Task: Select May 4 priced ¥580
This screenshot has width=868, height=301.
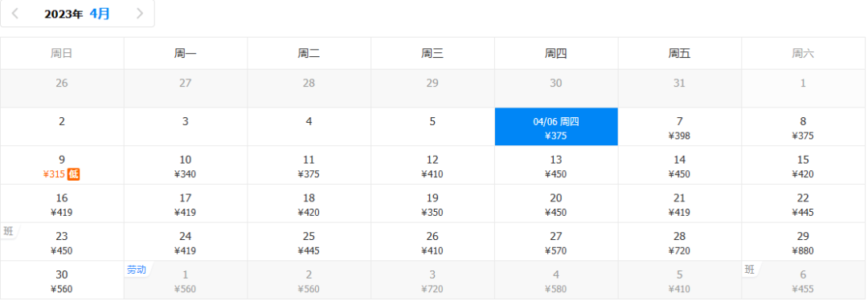Action: [x=556, y=279]
